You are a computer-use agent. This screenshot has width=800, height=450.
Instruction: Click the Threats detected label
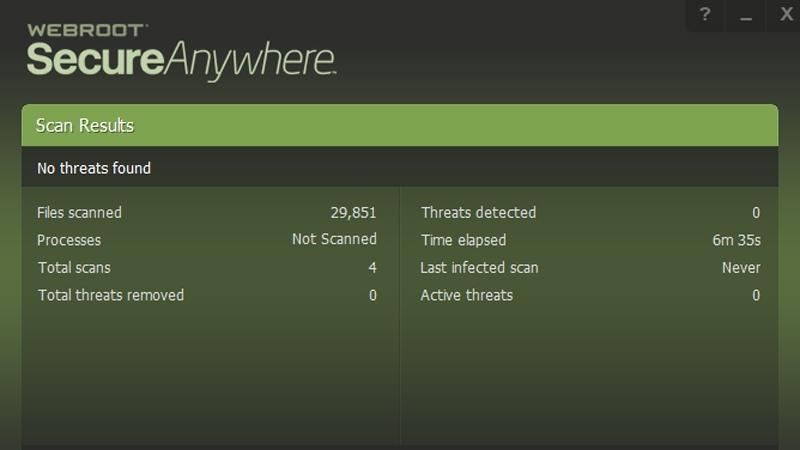[x=479, y=213]
